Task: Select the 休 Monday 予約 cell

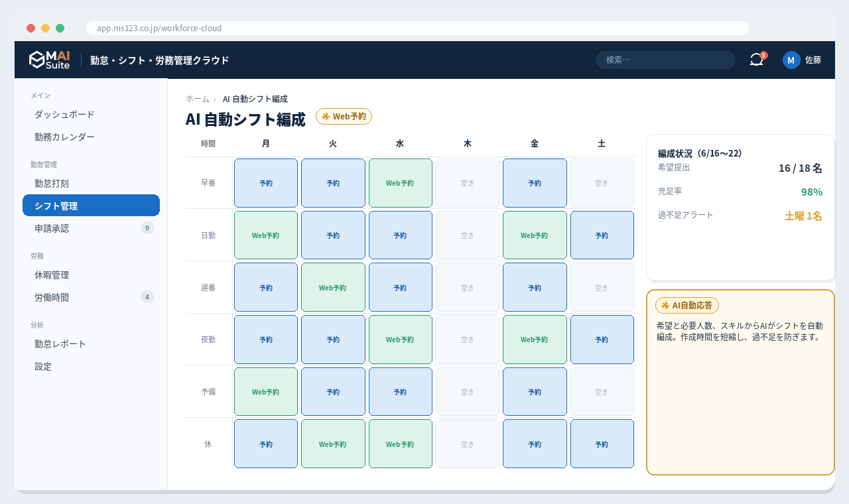Action: point(266,444)
